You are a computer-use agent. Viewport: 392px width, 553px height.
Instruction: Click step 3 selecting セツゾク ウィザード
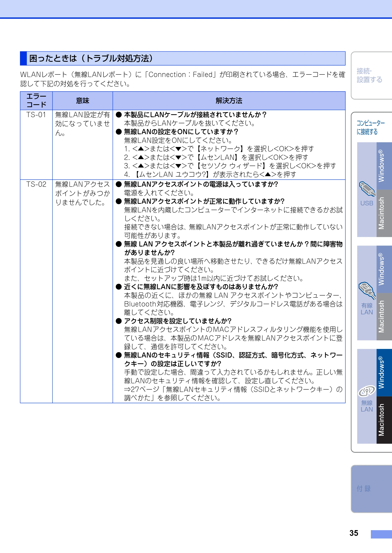coord(230,166)
